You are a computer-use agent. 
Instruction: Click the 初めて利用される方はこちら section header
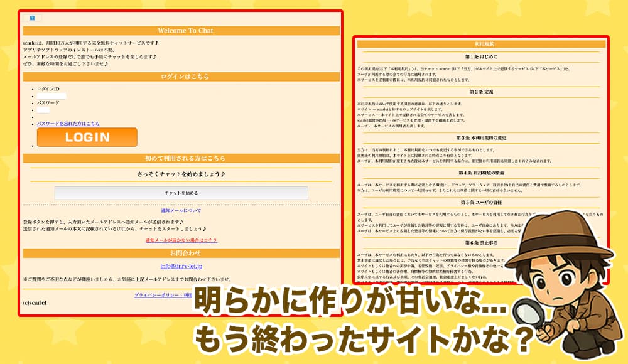pyautogui.click(x=181, y=158)
